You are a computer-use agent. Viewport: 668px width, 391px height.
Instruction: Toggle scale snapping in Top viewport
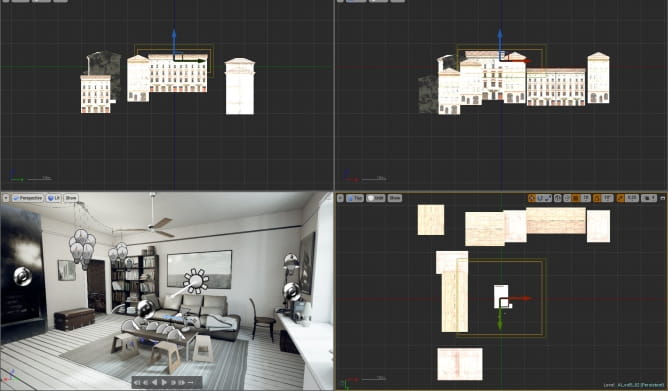click(x=620, y=198)
